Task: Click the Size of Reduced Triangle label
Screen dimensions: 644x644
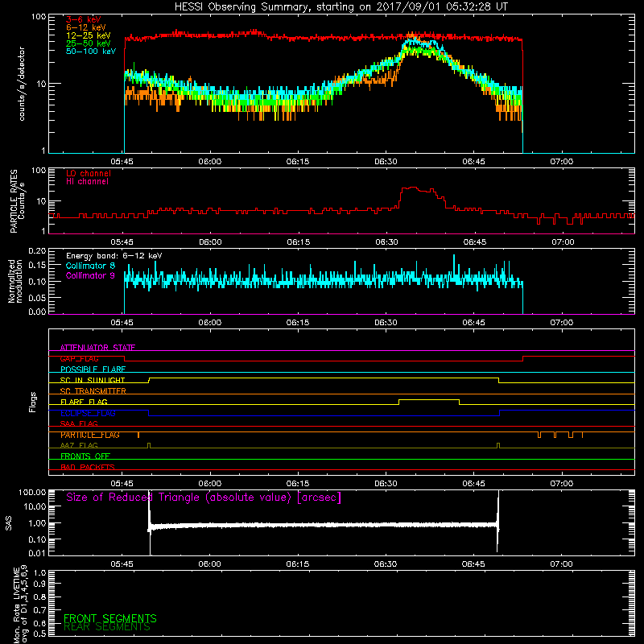Action: tap(204, 497)
